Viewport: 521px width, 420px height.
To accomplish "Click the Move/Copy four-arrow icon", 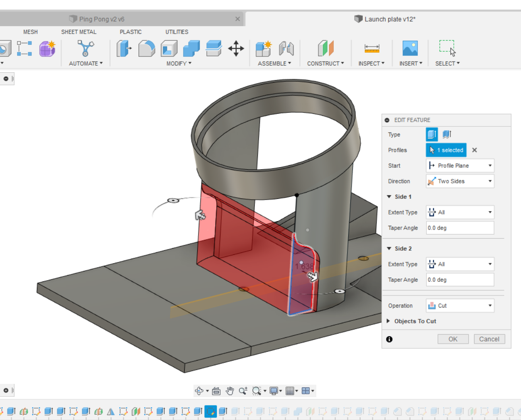I will (236, 49).
